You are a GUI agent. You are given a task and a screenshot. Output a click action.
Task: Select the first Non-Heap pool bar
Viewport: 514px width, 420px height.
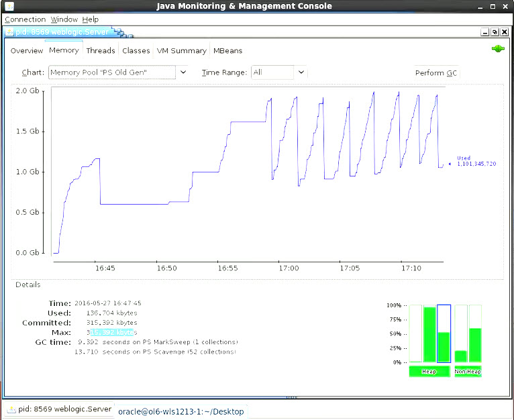pyautogui.click(x=461, y=333)
